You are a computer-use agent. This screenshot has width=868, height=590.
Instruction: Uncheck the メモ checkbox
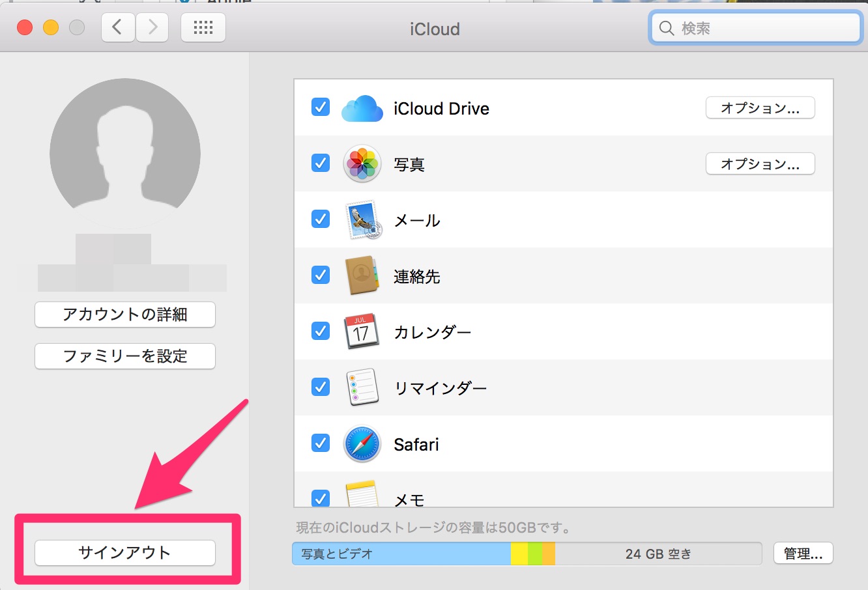[321, 498]
